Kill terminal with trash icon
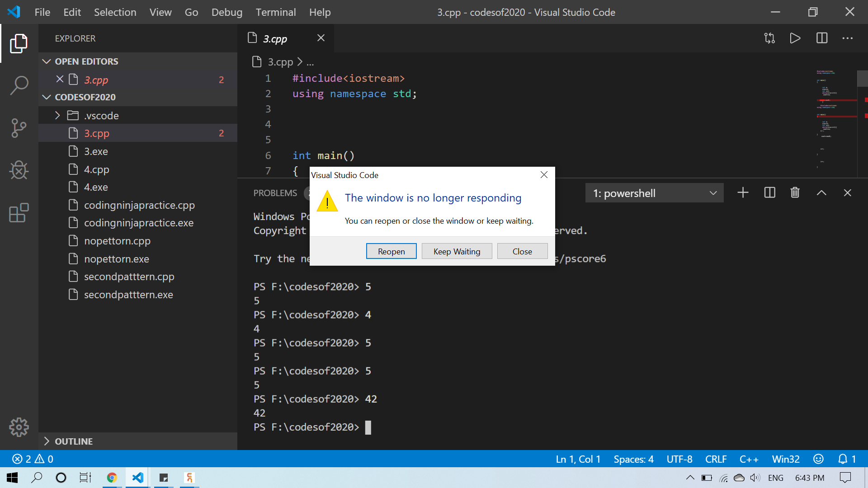 [x=795, y=193]
